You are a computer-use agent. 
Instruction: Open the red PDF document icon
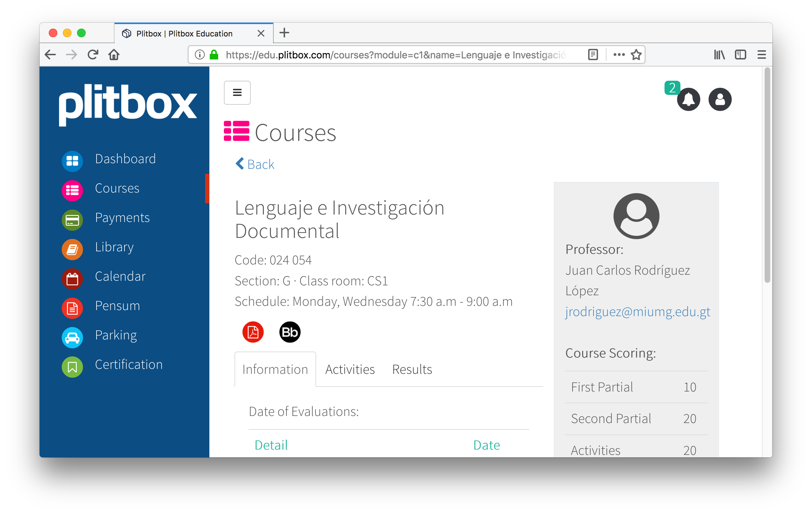tap(253, 332)
